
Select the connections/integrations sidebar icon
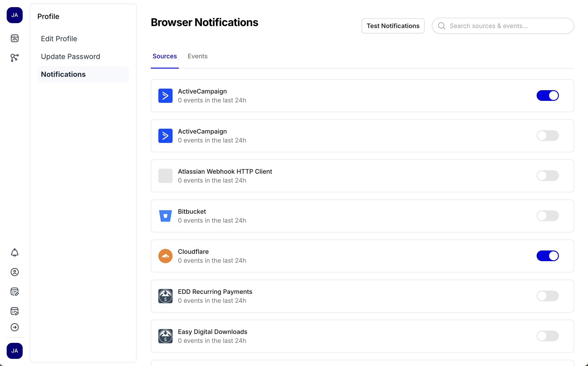[14, 58]
